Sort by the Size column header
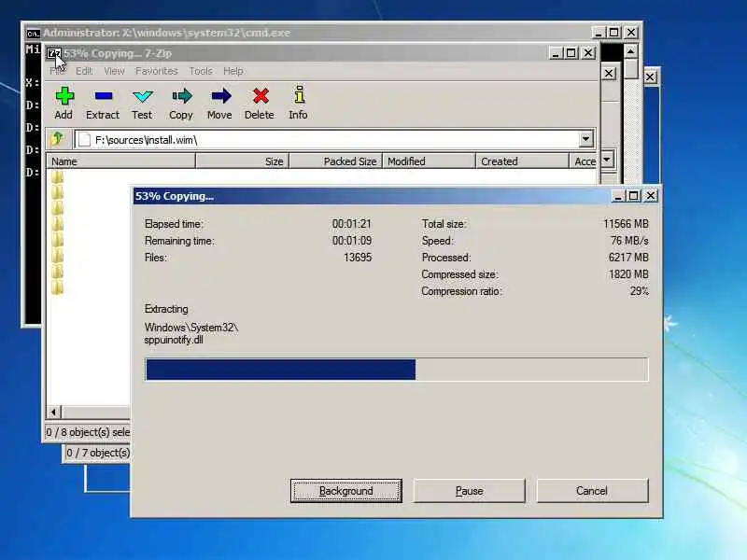The width and height of the screenshot is (747, 560). pyautogui.click(x=242, y=161)
